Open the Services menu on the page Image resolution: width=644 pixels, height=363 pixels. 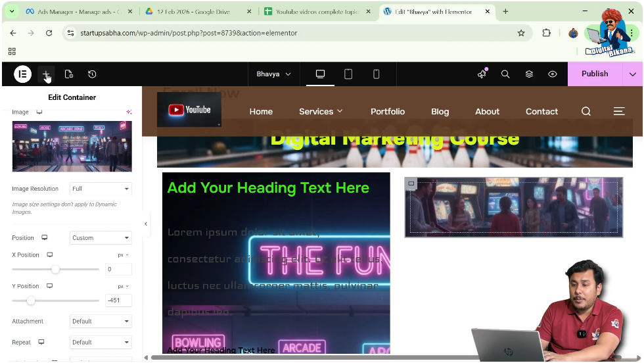321,111
